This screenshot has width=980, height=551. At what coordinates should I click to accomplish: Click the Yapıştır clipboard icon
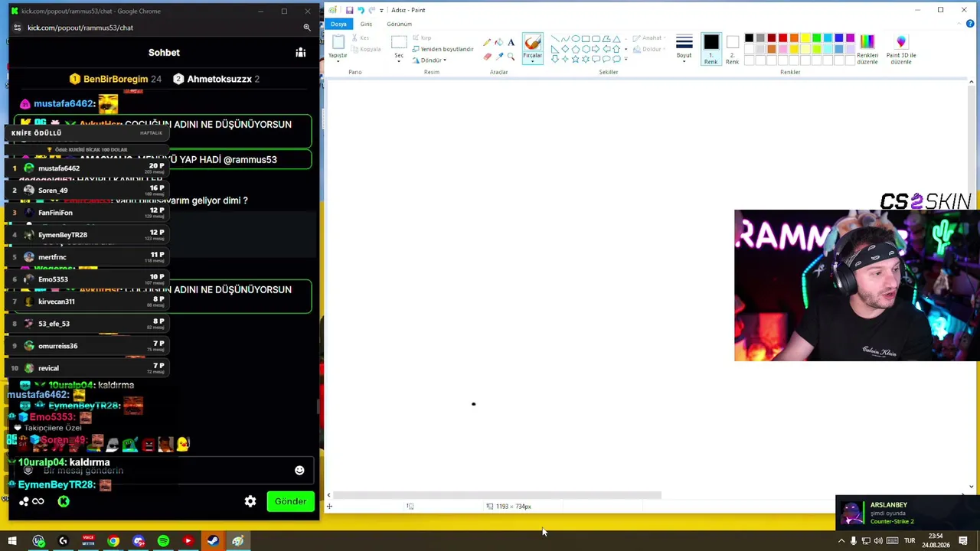click(338, 41)
